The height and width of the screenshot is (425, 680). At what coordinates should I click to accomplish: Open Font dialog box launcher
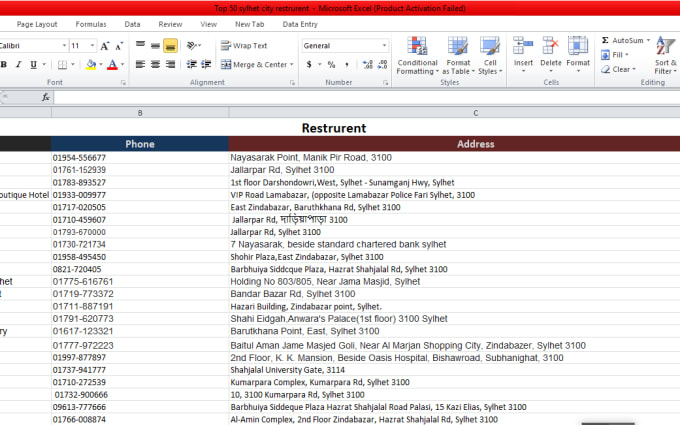pos(123,82)
